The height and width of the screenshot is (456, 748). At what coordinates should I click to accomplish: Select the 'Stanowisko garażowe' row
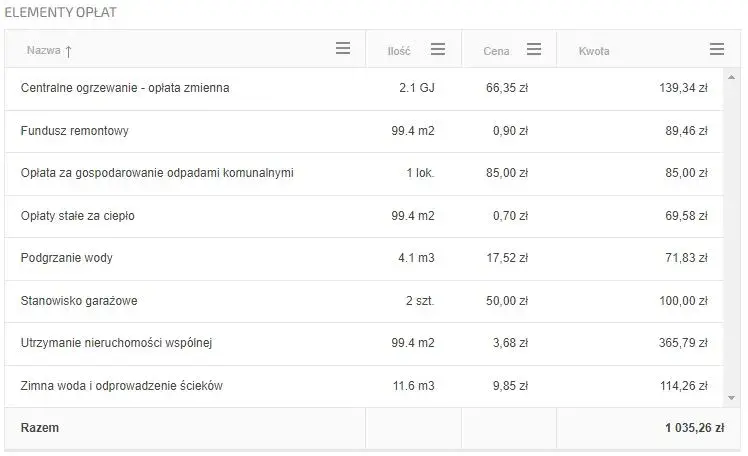pos(364,301)
